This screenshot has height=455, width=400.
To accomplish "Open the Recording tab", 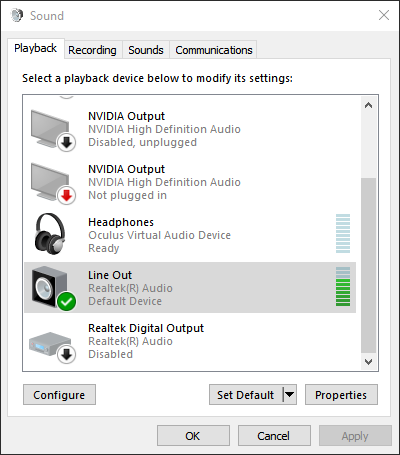I will tap(92, 50).
